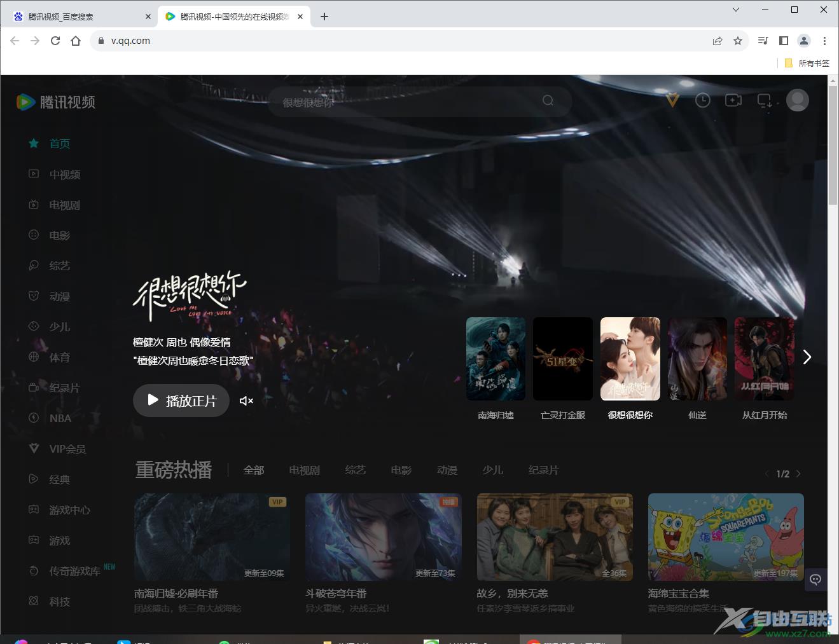
Task: Open 从红月开始 carousel poster
Action: [765, 359]
